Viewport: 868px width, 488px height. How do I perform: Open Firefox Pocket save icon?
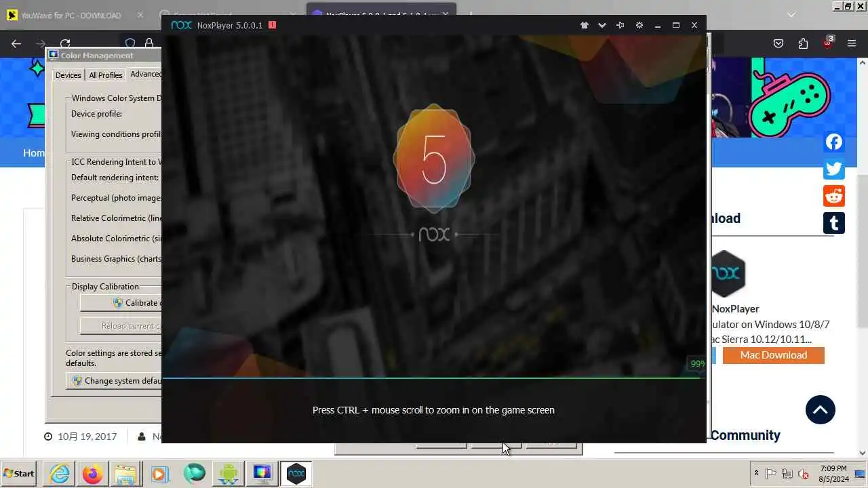point(778,43)
